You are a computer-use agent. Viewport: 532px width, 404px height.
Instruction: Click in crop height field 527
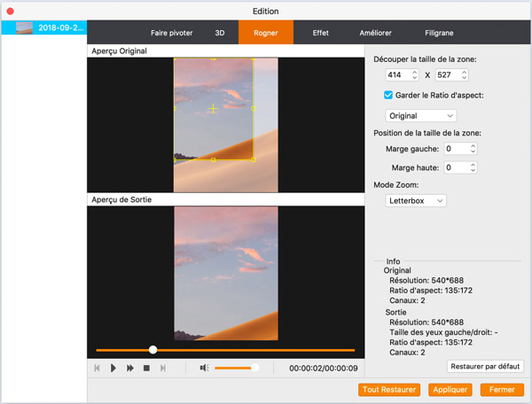coord(448,75)
